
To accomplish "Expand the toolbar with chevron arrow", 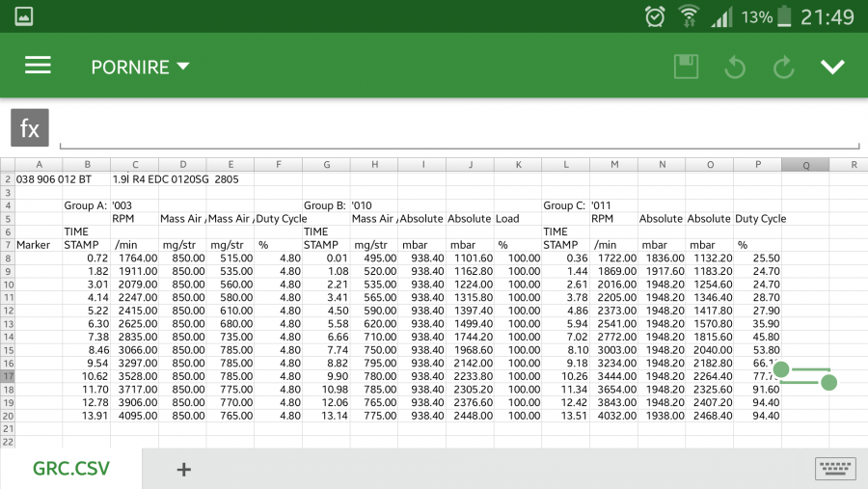I will pyautogui.click(x=832, y=67).
